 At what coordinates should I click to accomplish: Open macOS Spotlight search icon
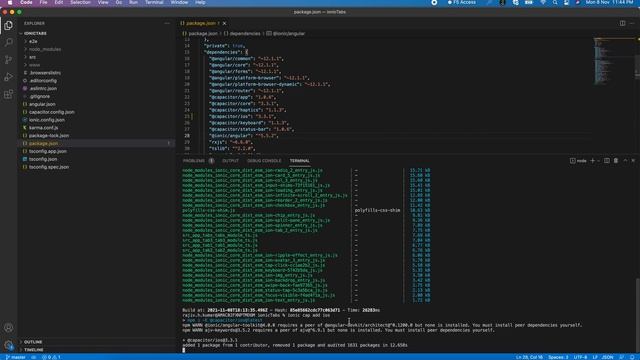point(555,2)
